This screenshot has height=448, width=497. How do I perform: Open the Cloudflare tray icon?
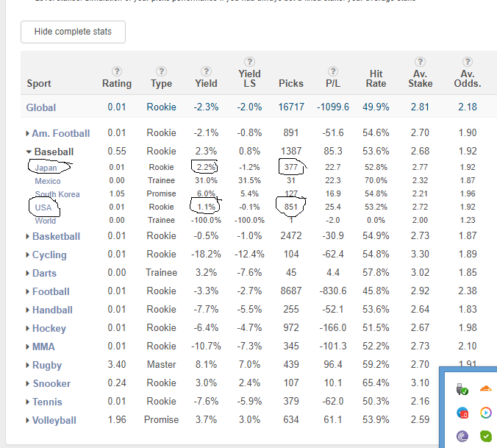[485, 388]
